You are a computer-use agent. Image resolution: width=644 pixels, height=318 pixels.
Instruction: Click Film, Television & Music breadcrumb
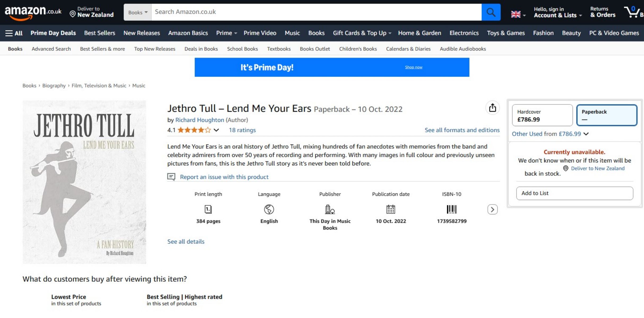tap(99, 86)
